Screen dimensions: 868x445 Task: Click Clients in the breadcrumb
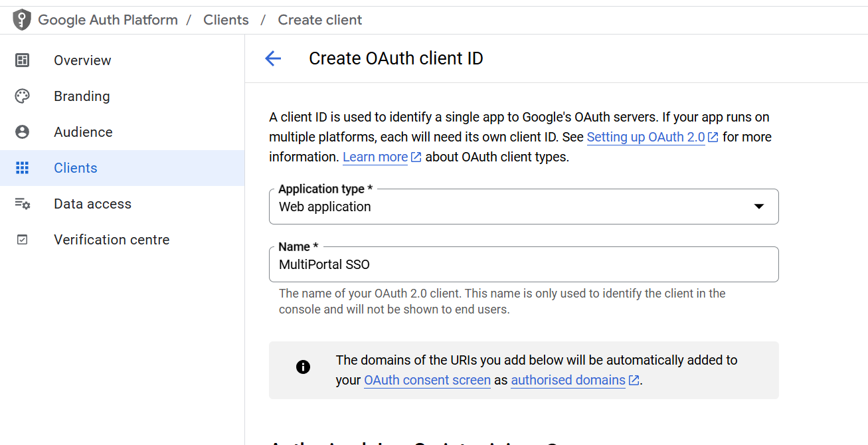pos(226,20)
